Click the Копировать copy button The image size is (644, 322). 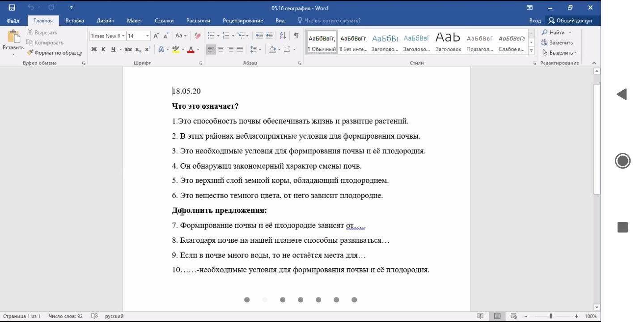tap(45, 42)
